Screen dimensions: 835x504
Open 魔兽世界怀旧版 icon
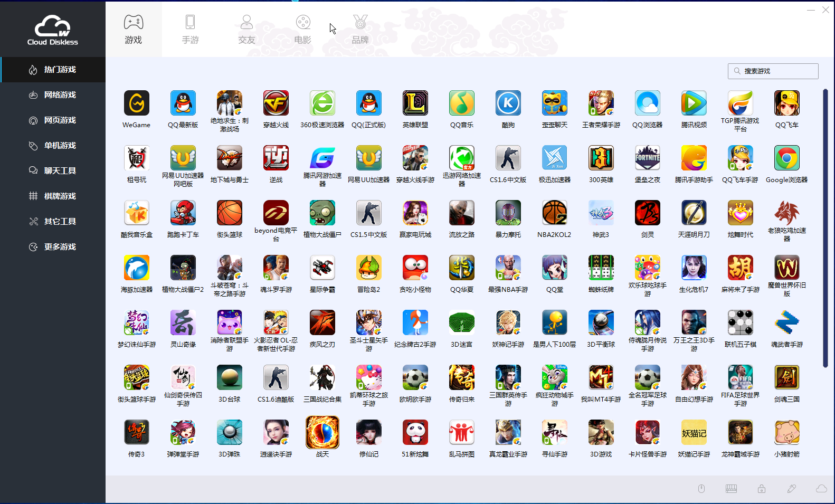click(787, 268)
